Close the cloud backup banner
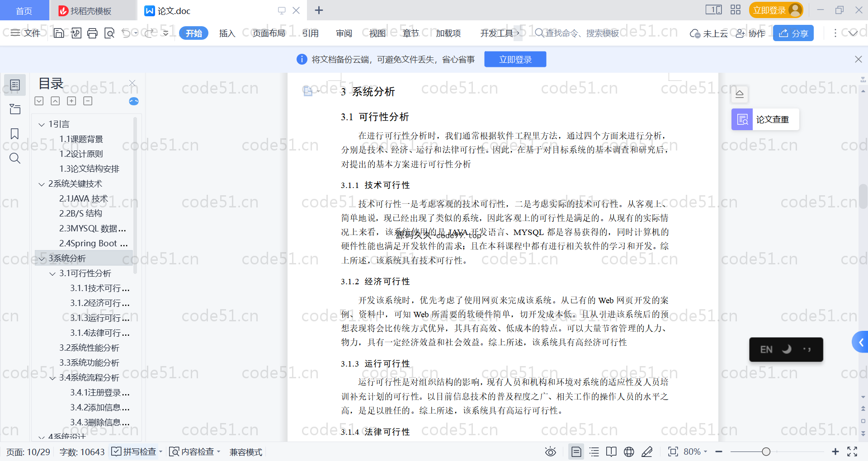 pyautogui.click(x=858, y=59)
